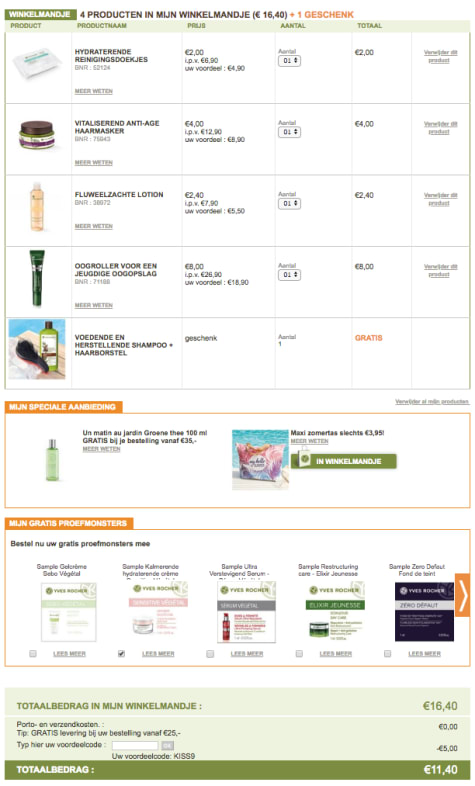Click the shopping bag icon on In Winkelmandje

305,459
